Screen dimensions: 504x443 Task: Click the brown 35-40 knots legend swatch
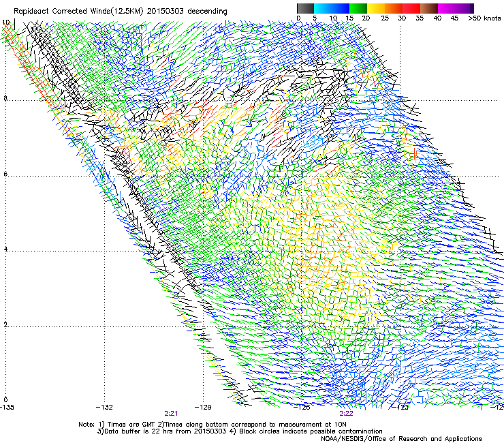(x=429, y=8)
